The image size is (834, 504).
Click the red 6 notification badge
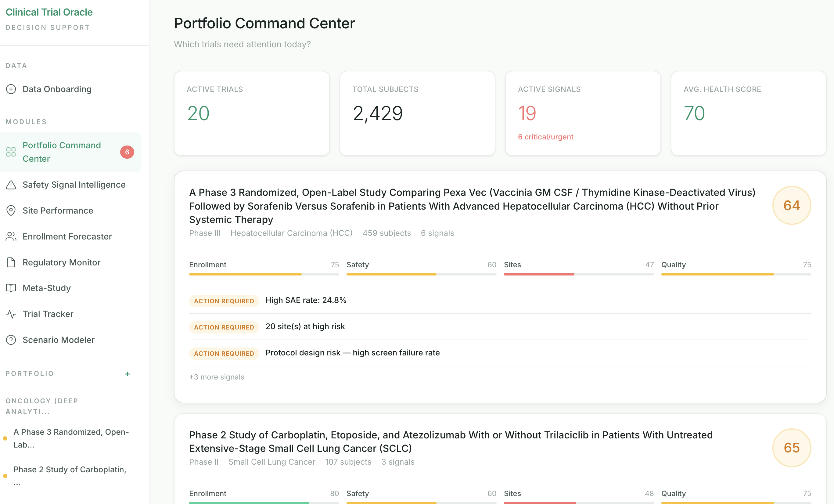[127, 152]
